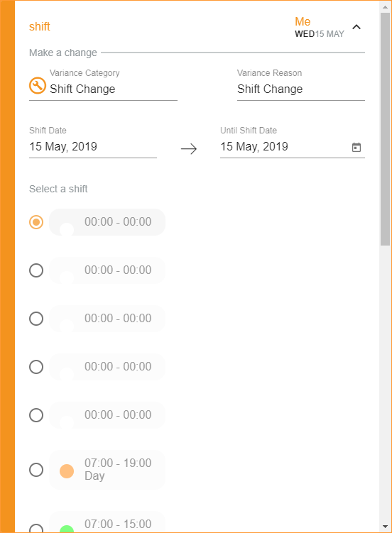Click the orange dot on the Day shift

coord(67,471)
